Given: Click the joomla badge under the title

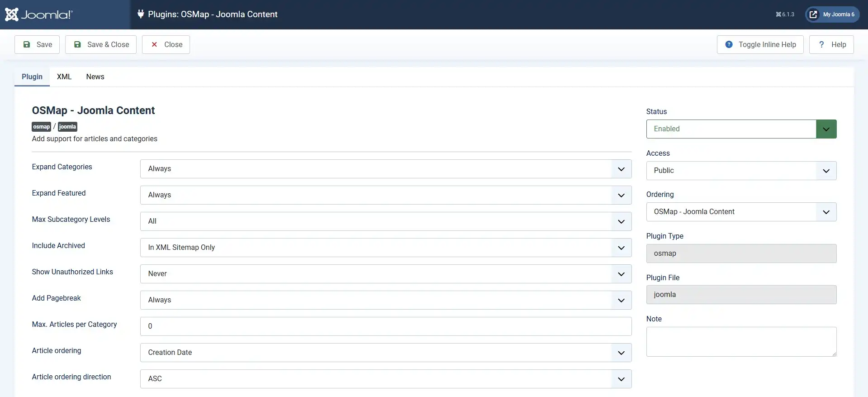Looking at the screenshot, I should point(67,127).
